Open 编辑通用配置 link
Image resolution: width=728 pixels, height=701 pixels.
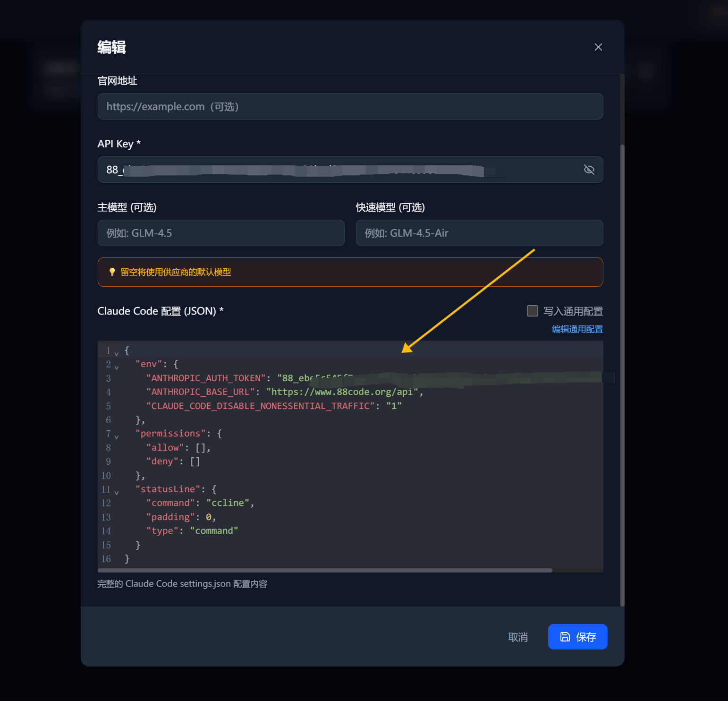click(x=577, y=329)
